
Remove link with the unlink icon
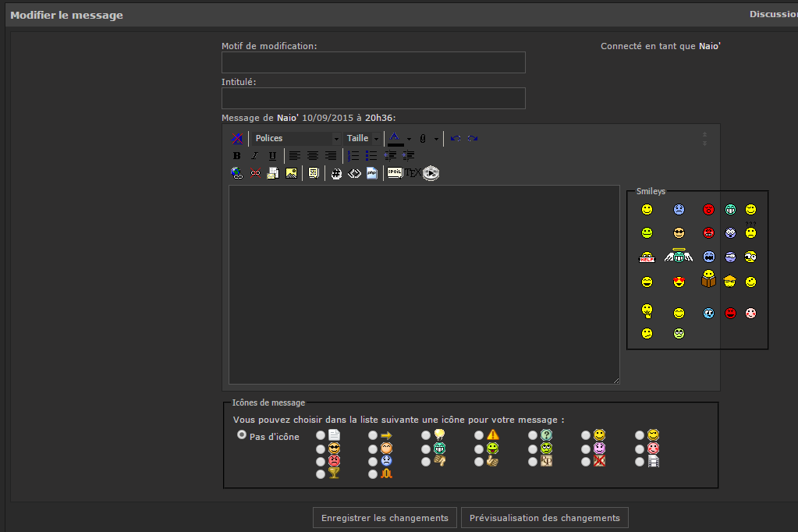(x=255, y=174)
